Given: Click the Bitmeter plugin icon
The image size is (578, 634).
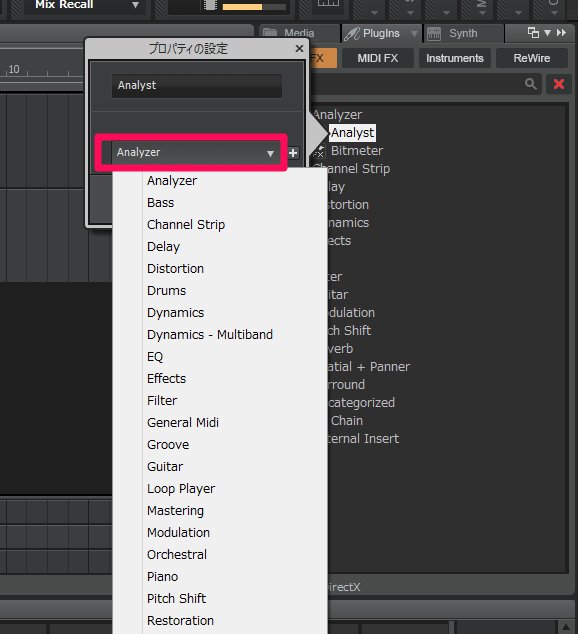Looking at the screenshot, I should click(x=319, y=151).
